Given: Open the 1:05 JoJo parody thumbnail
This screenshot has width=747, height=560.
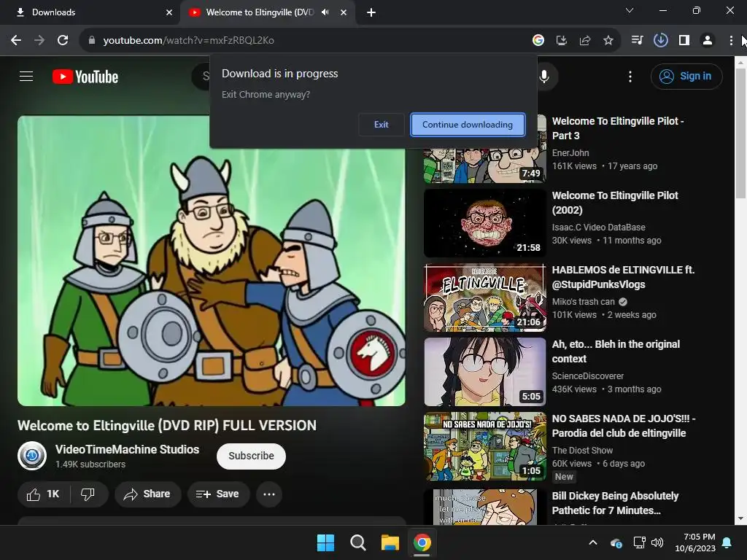Looking at the screenshot, I should point(485,446).
